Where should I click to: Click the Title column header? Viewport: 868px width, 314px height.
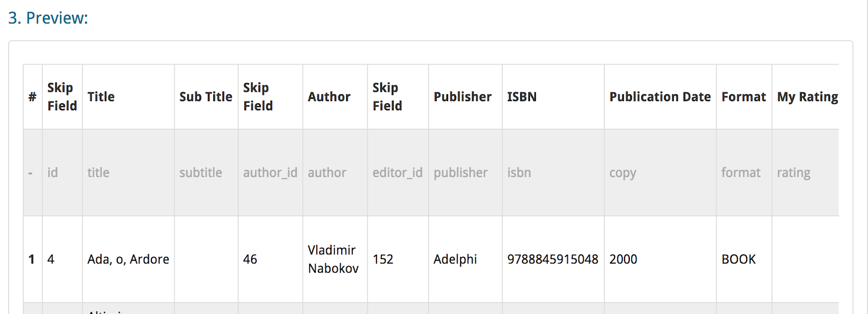101,97
